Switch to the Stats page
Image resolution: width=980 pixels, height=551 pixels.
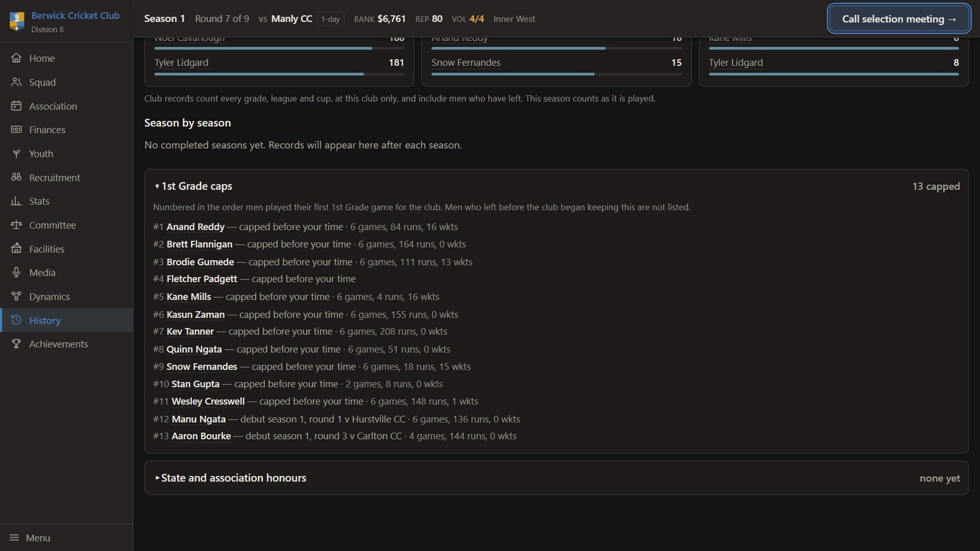[66, 201]
